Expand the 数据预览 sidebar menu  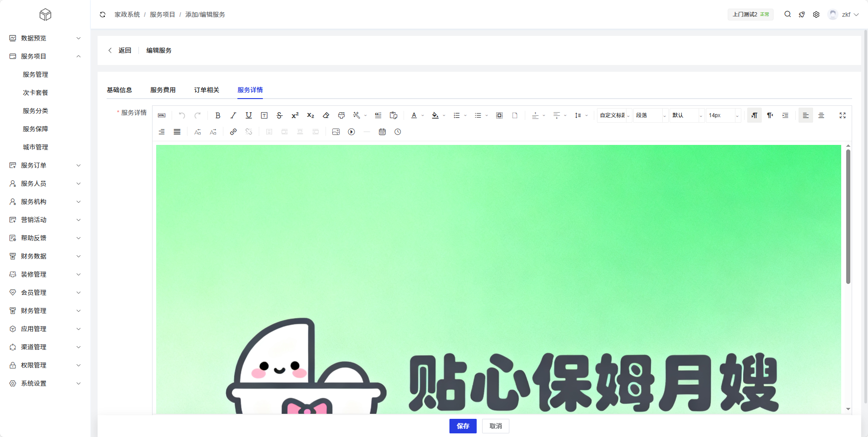click(45, 38)
